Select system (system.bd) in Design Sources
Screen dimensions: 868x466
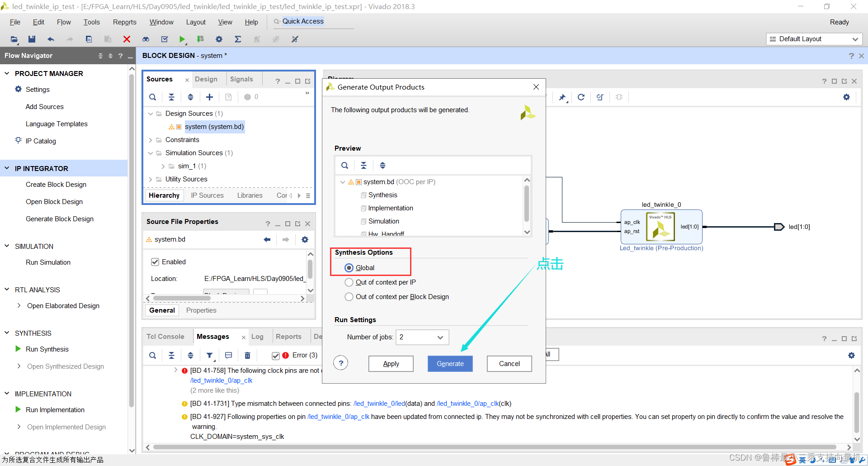tap(214, 127)
